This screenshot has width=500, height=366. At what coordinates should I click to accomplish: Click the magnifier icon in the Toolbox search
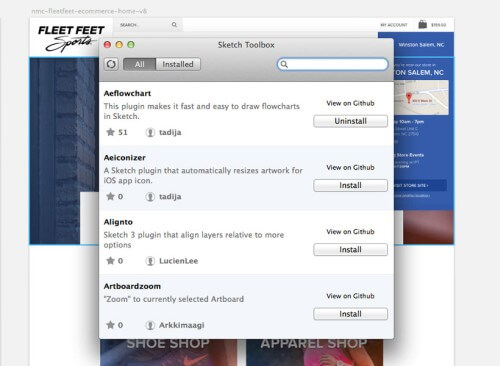click(284, 64)
